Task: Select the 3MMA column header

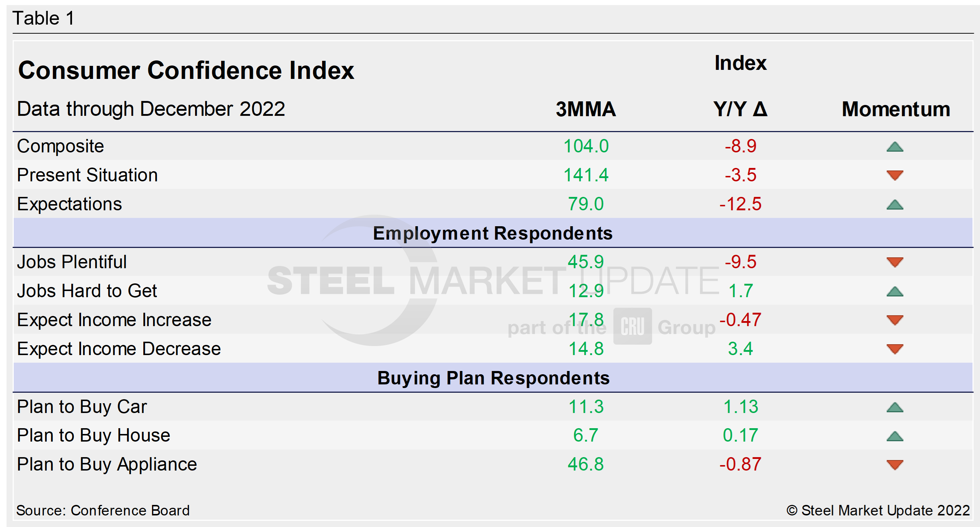Action: point(586,109)
